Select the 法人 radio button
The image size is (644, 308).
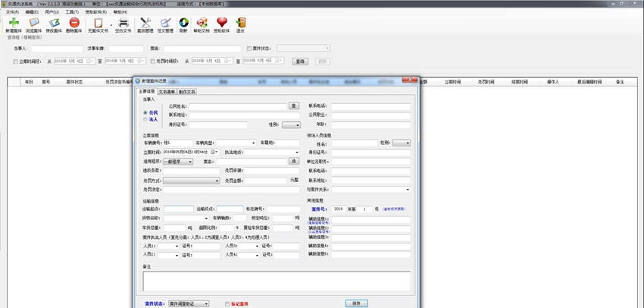[x=145, y=119]
